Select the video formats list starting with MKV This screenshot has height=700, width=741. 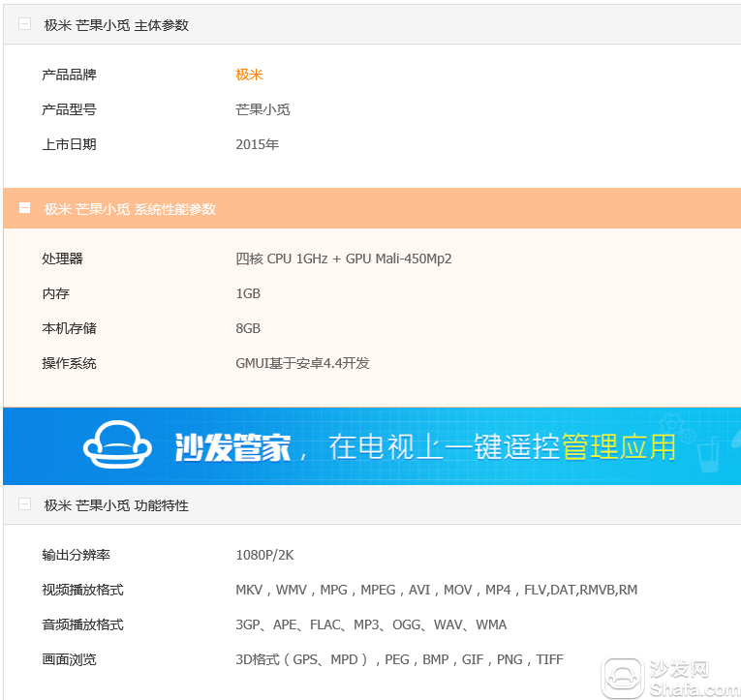pos(437,590)
